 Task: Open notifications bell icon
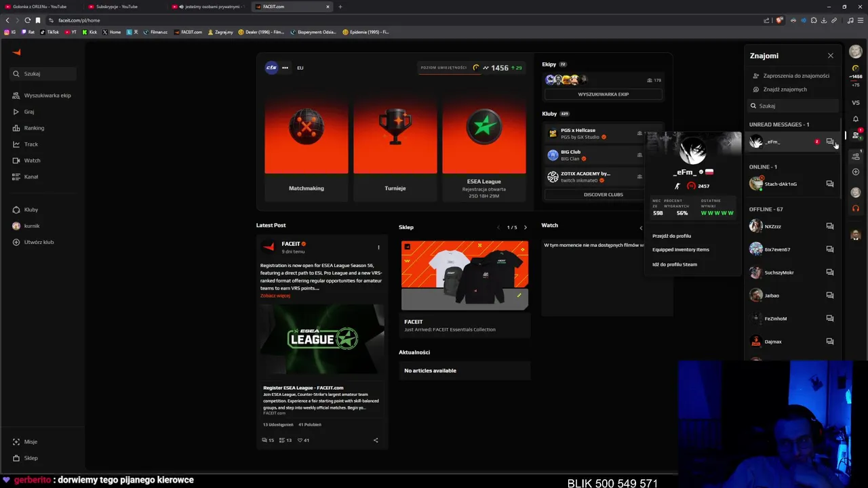coord(856,119)
